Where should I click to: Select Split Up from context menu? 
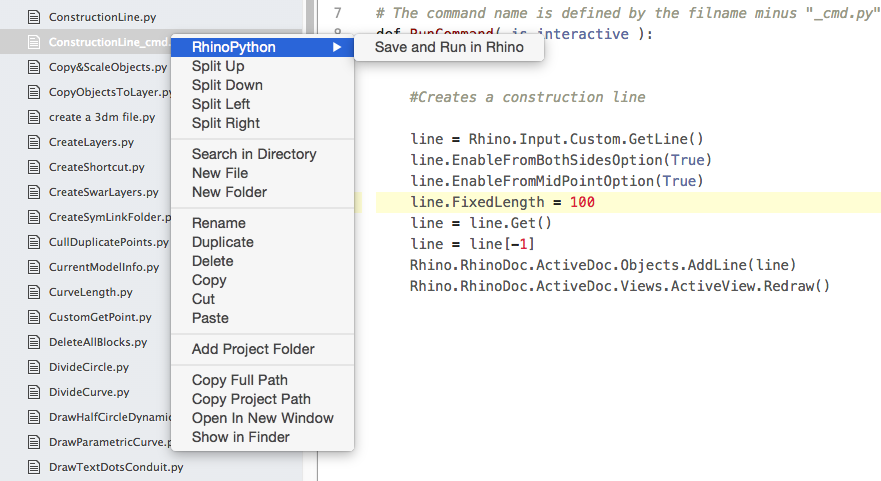pos(262,66)
